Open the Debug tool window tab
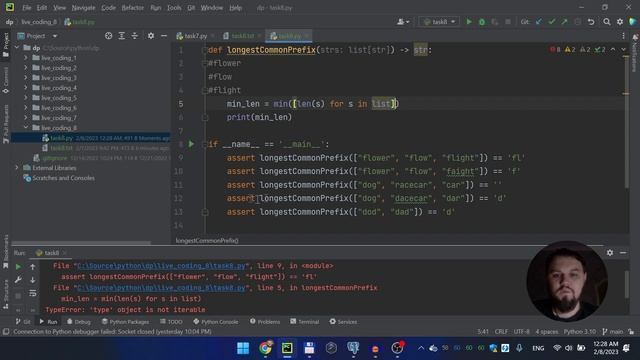Viewport: 640px width, 360px height. click(78, 322)
